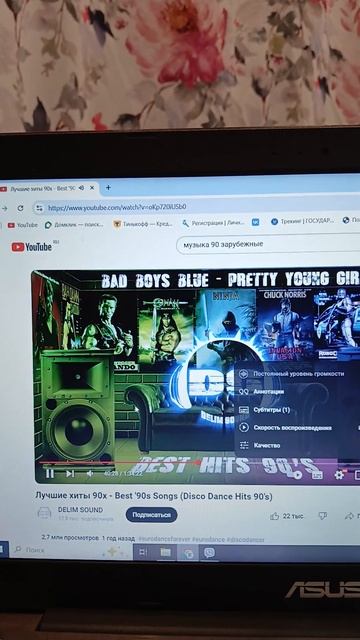
Task: Open a new browser tab with plus
Action: 108,188
